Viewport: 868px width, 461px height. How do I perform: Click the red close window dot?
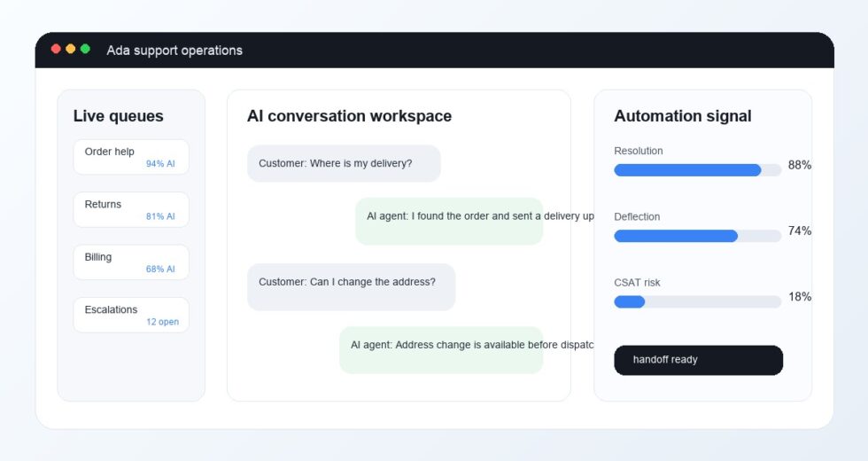pos(56,49)
